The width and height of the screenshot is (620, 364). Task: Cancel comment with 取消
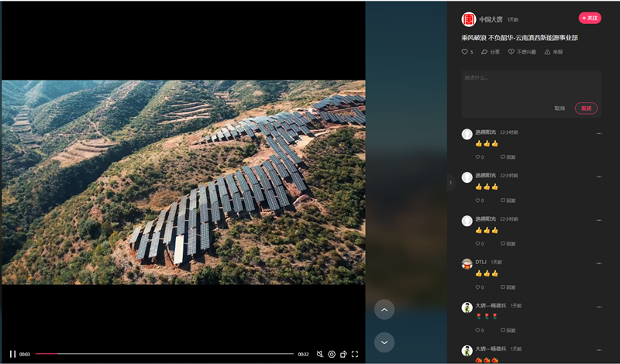(560, 108)
